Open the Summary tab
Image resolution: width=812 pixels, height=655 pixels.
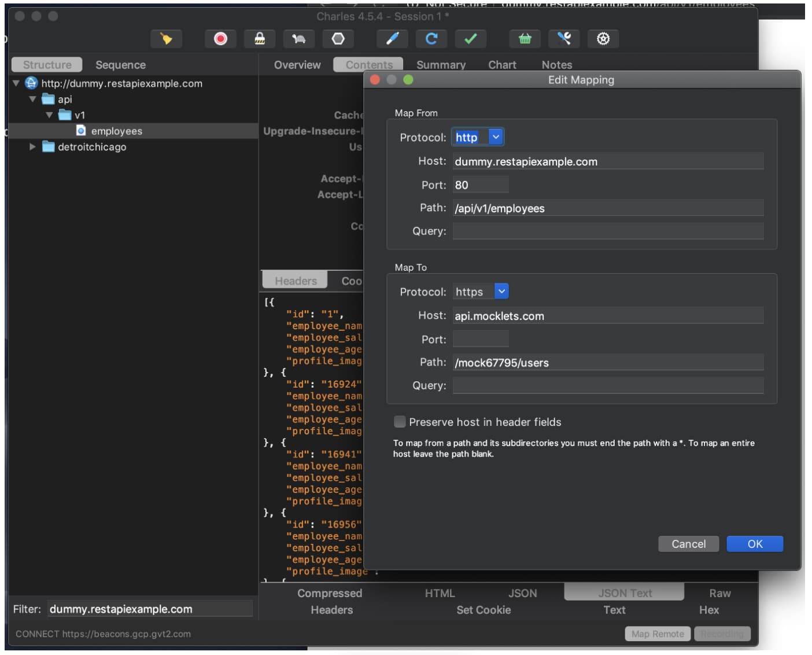(441, 65)
